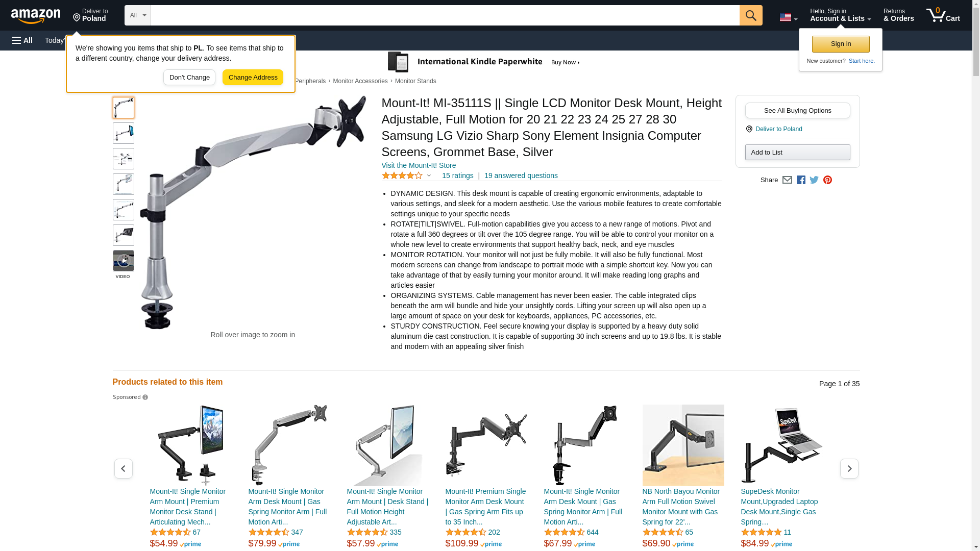Open the shopping cart icon
Viewport: 980px width, 551px height.
point(943,15)
